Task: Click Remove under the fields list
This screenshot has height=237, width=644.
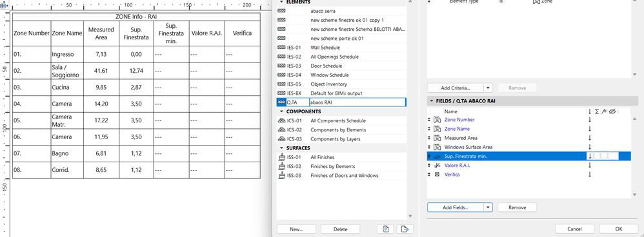Action: pos(517,207)
